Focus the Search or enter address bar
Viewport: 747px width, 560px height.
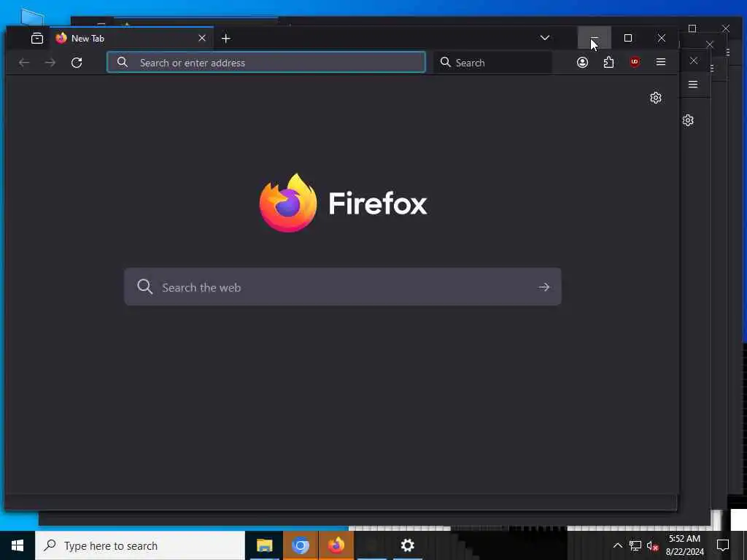coord(266,63)
